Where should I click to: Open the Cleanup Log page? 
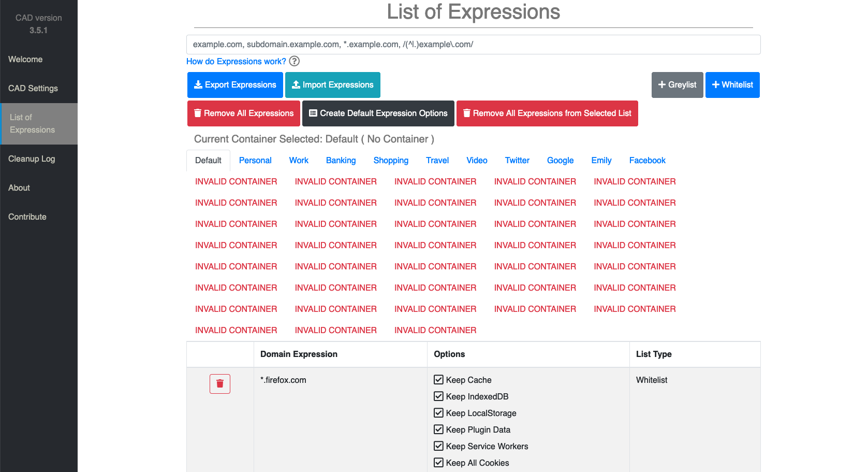(x=39, y=159)
